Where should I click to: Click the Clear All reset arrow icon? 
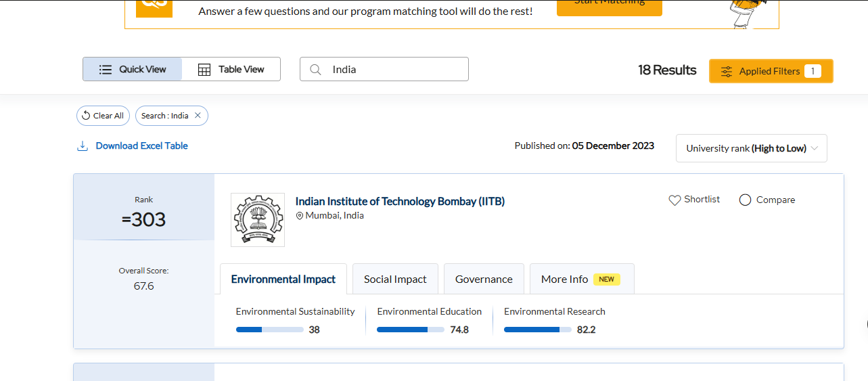(x=86, y=116)
